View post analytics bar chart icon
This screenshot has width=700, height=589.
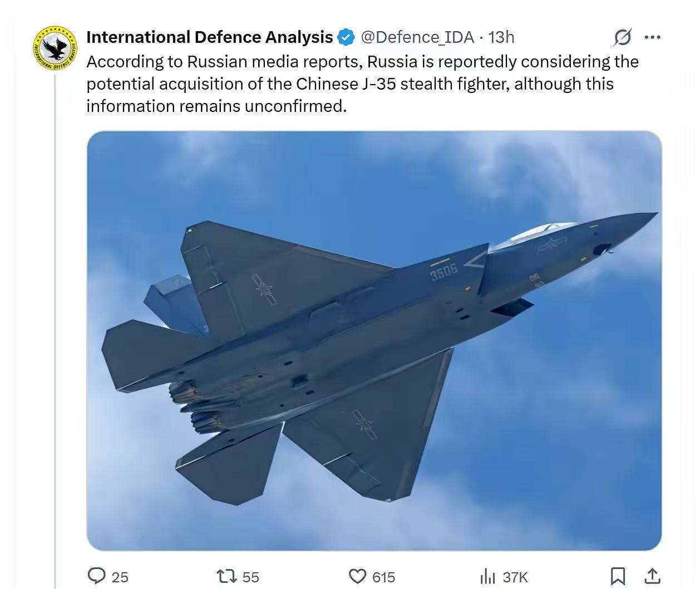click(x=487, y=576)
